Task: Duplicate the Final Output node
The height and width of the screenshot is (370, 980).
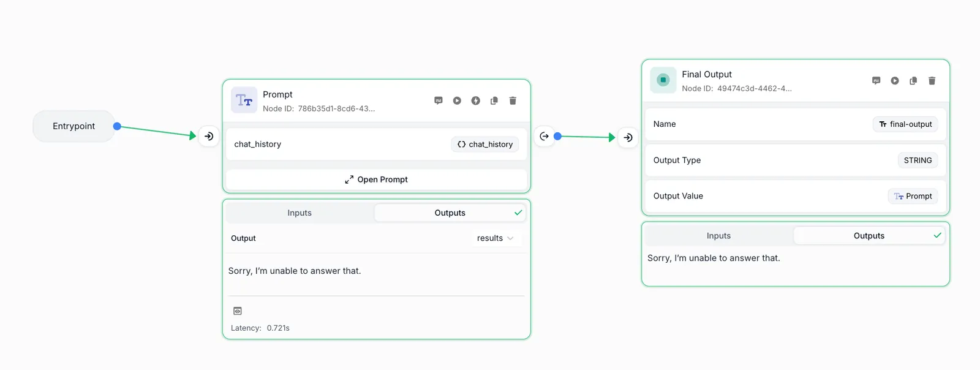Action: [913, 81]
